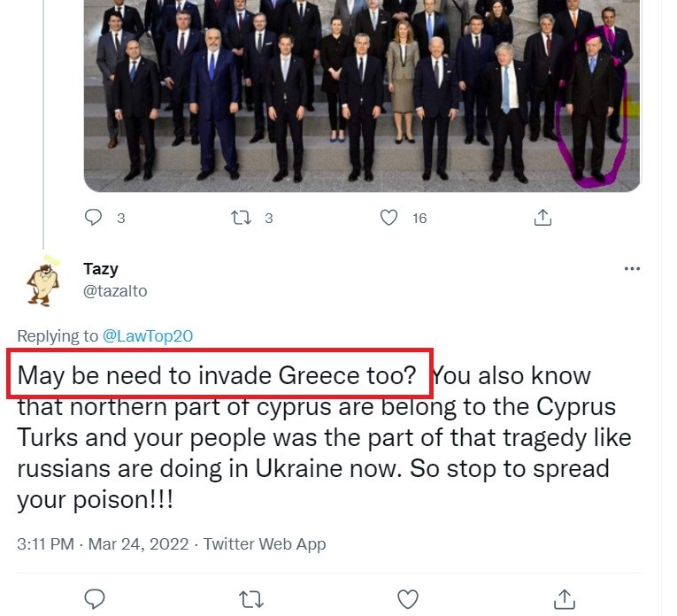
Task: Click the 3:11 PM Mar 24, 2022 timestamp
Action: pos(103,544)
